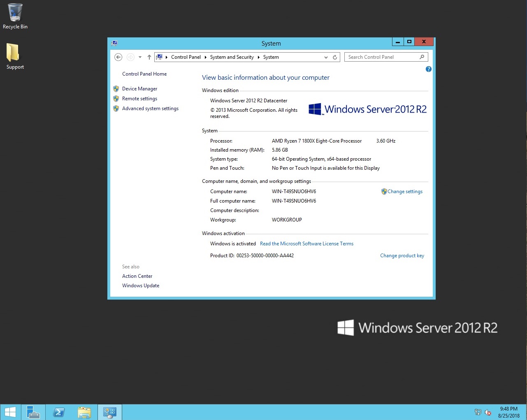Click the Forward arrow in System window
Screen dimensions: 527x420
pyautogui.click(x=130, y=57)
